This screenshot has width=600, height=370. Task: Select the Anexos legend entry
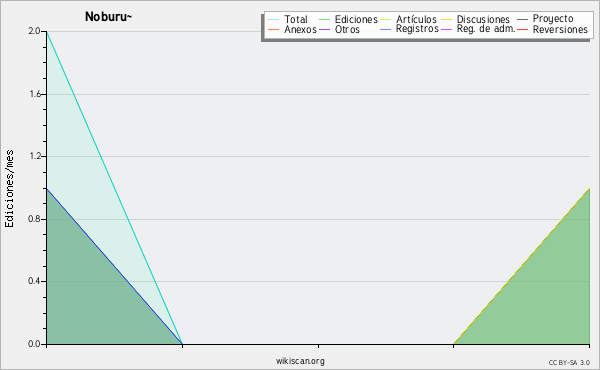tap(292, 29)
